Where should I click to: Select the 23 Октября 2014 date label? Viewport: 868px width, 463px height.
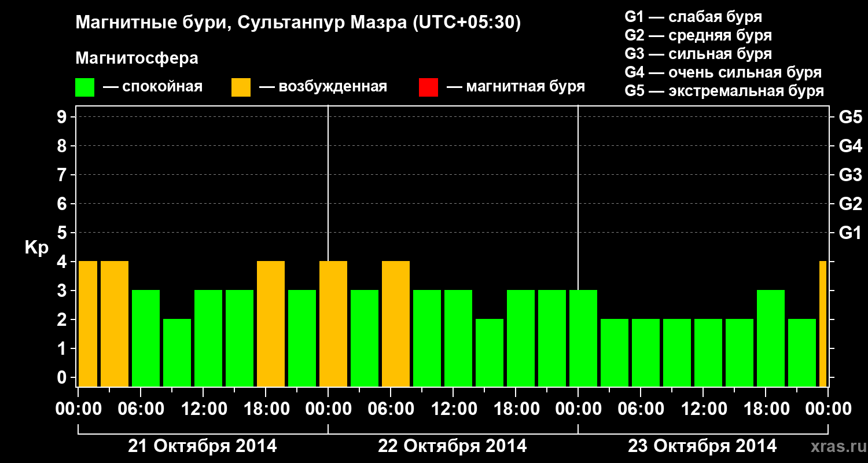coord(703,446)
